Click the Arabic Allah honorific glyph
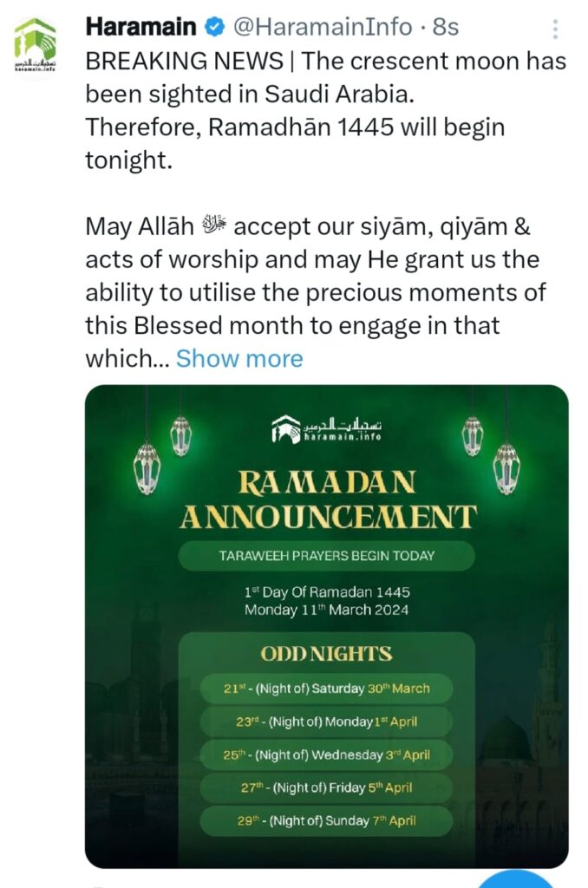This screenshot has width=588, height=888. click(216, 227)
